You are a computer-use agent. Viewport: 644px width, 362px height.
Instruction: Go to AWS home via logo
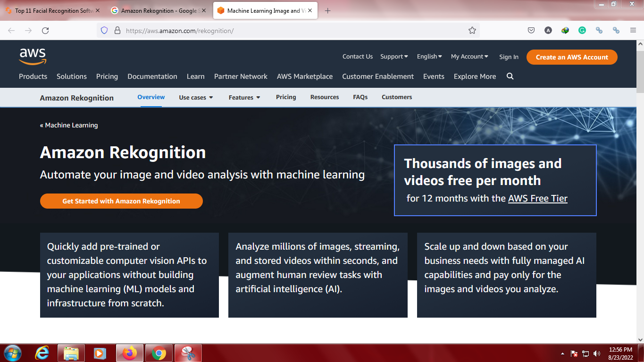pos(33,57)
